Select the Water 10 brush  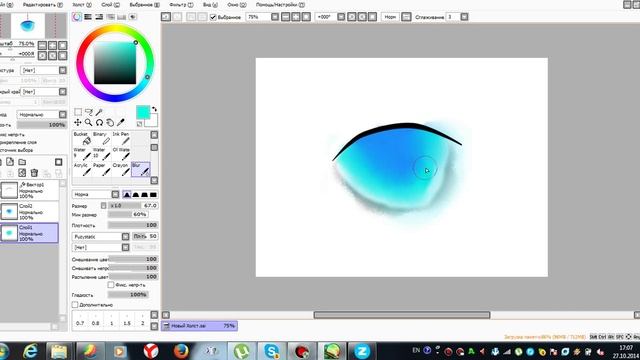tap(102, 154)
